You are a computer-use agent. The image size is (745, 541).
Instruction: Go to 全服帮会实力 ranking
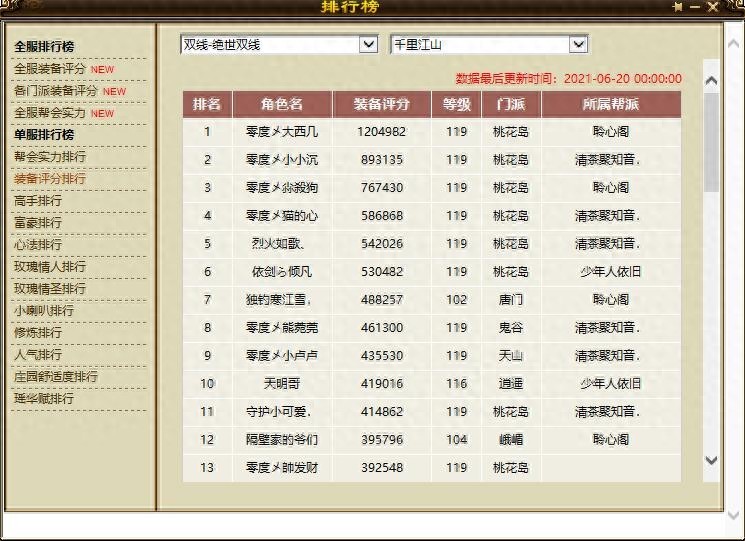[x=50, y=113]
